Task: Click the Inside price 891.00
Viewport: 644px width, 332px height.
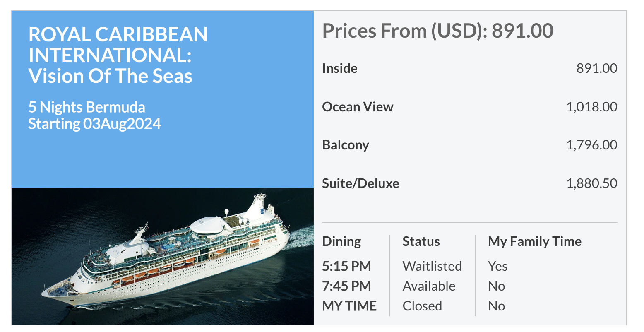Action: click(597, 68)
